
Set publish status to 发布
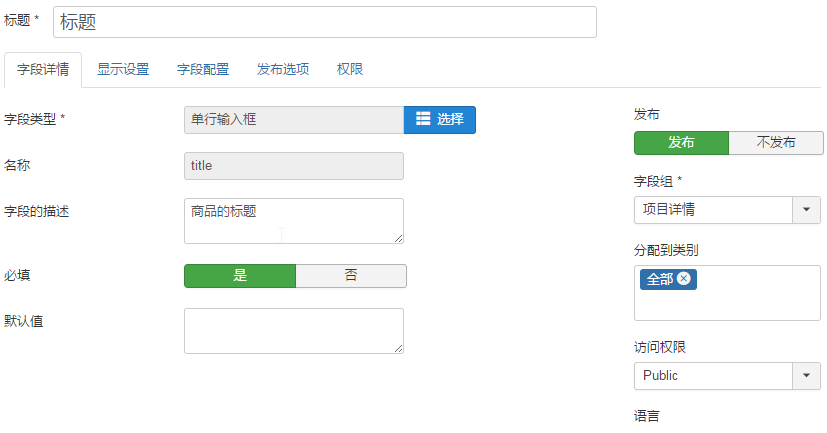pos(681,143)
